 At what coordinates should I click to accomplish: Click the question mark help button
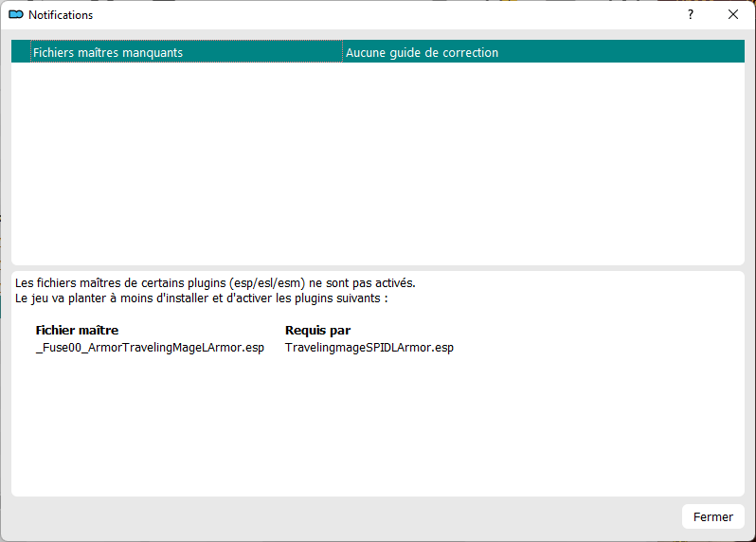click(690, 15)
